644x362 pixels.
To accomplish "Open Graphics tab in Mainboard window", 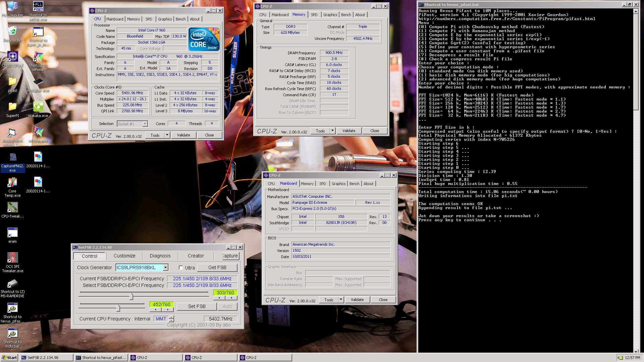I will pyautogui.click(x=338, y=184).
